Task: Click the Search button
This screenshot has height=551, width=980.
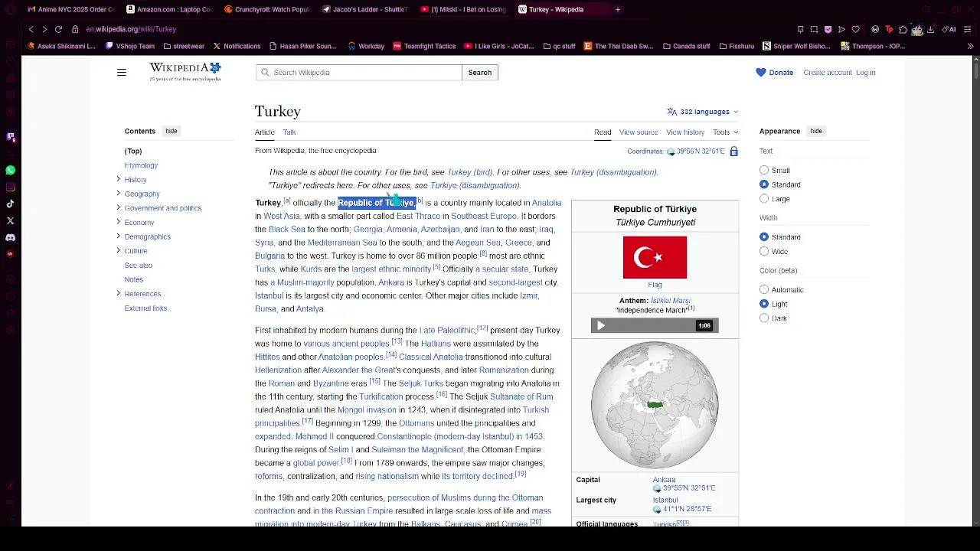Action: [480, 73]
